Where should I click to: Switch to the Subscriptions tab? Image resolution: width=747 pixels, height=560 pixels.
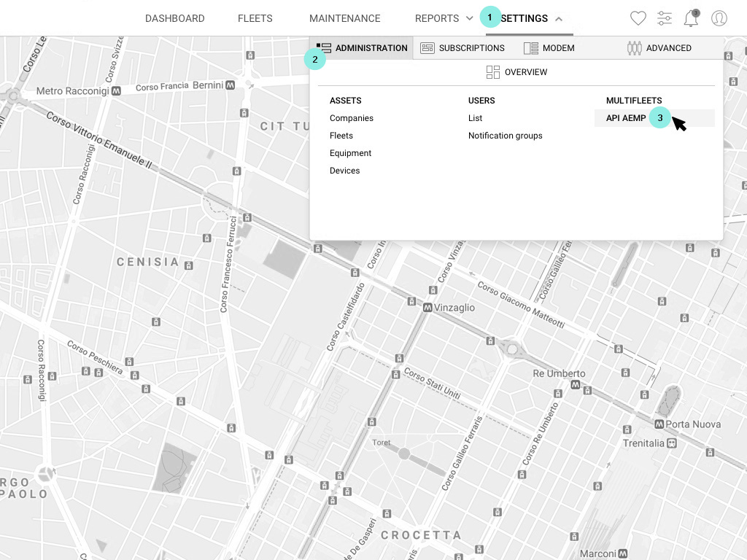point(462,47)
